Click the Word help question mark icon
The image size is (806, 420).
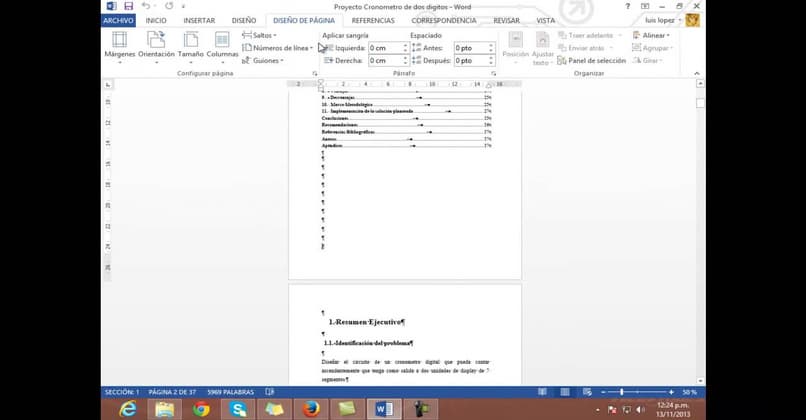(627, 6)
